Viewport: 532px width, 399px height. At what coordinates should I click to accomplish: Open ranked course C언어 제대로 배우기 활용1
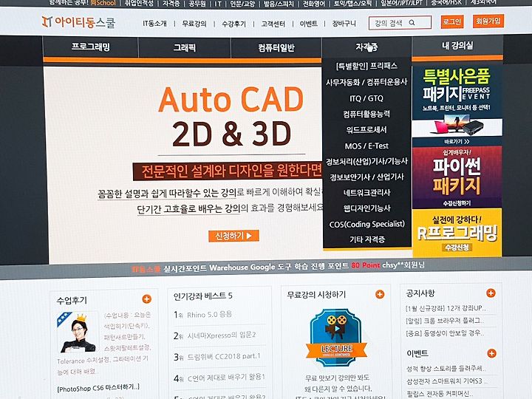tap(226, 378)
